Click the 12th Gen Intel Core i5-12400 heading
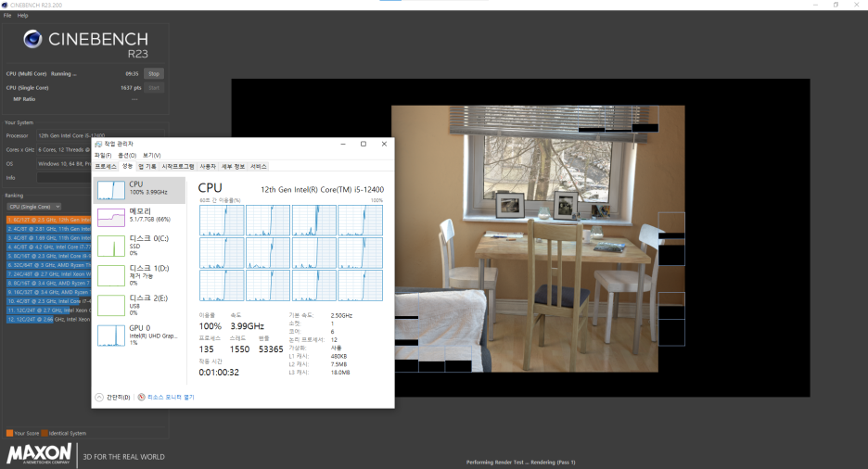The height and width of the screenshot is (469, 868). click(322, 190)
